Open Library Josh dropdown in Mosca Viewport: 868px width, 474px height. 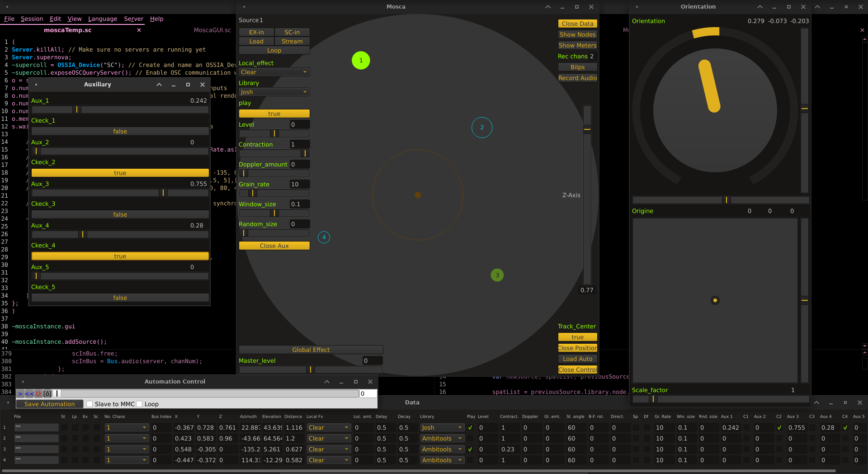tap(274, 92)
